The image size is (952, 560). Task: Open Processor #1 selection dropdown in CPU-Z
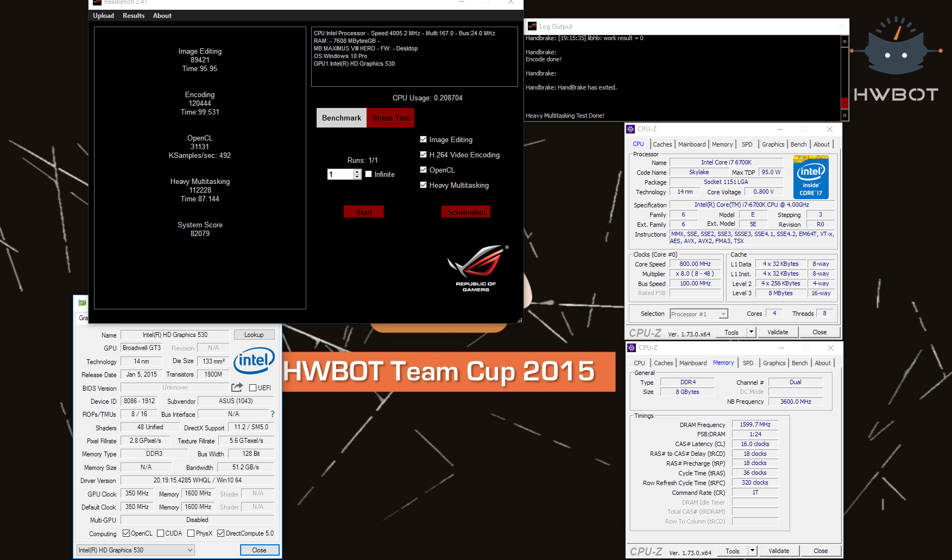[698, 314]
